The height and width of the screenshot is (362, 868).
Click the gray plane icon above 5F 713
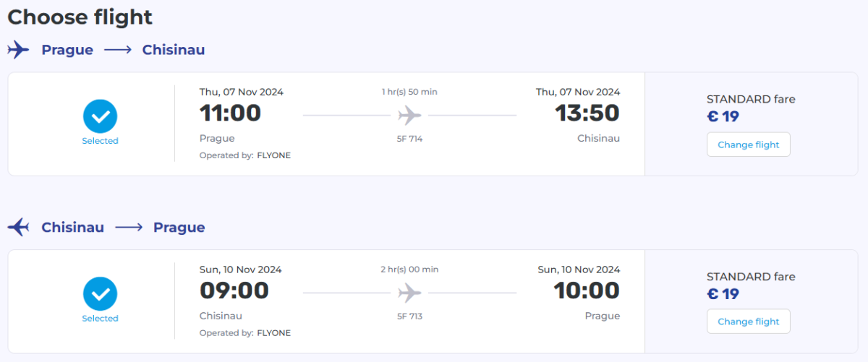[x=409, y=293]
